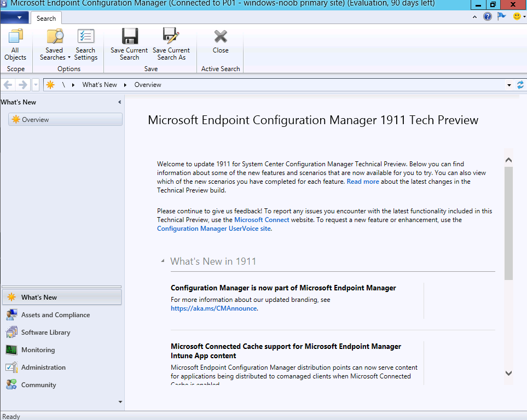
Task: Open the feedback smiley dropdown arrow
Action: tap(524, 16)
